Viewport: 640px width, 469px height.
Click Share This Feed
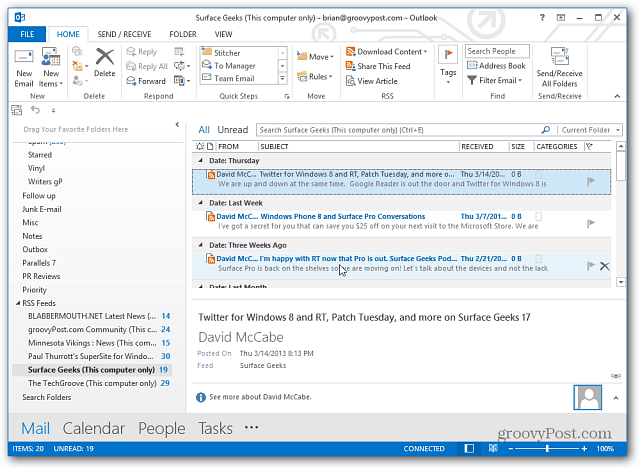click(x=378, y=66)
